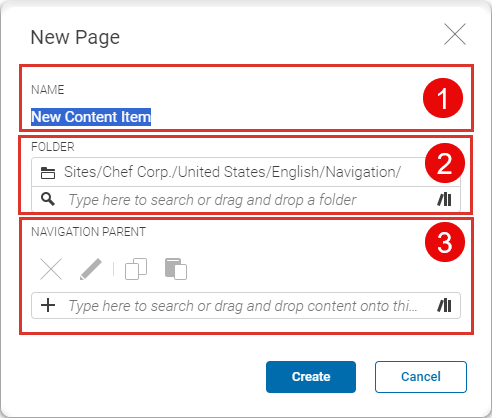492x418 pixels.
Task: Click the folder search input field
Action: 246,200
